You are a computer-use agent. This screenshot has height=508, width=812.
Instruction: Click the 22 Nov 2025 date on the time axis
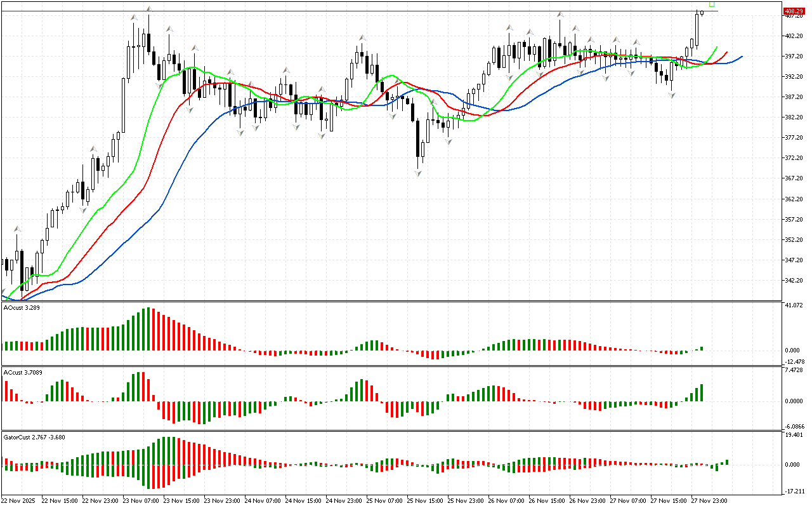19,500
